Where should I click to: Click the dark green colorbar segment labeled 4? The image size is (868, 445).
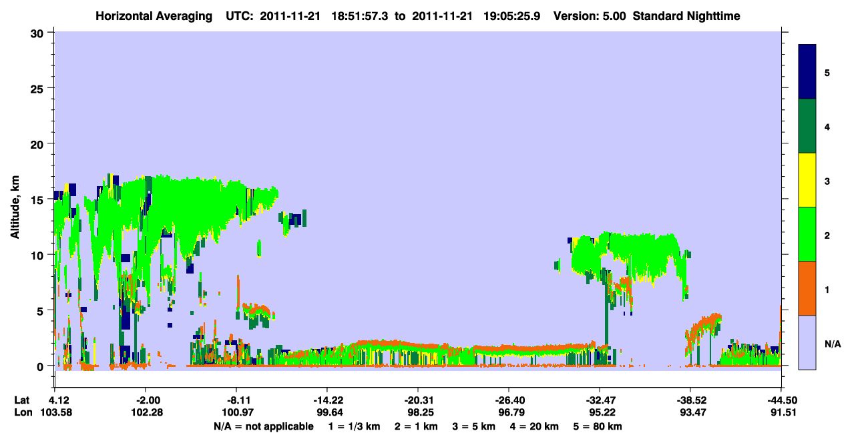point(807,126)
